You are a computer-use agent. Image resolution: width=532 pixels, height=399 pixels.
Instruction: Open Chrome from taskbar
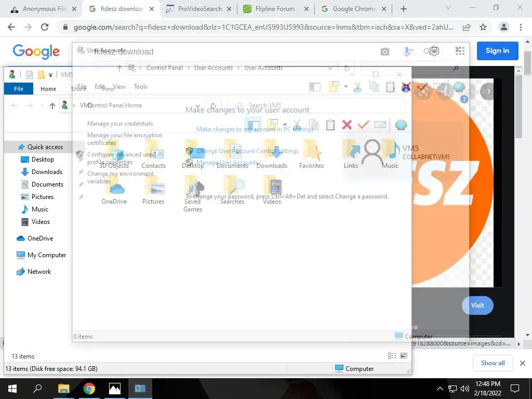[x=89, y=389]
